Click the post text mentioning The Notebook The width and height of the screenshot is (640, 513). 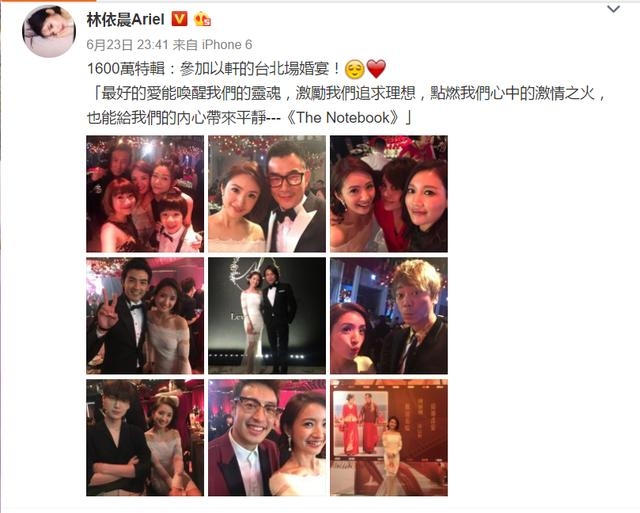pyautogui.click(x=347, y=106)
